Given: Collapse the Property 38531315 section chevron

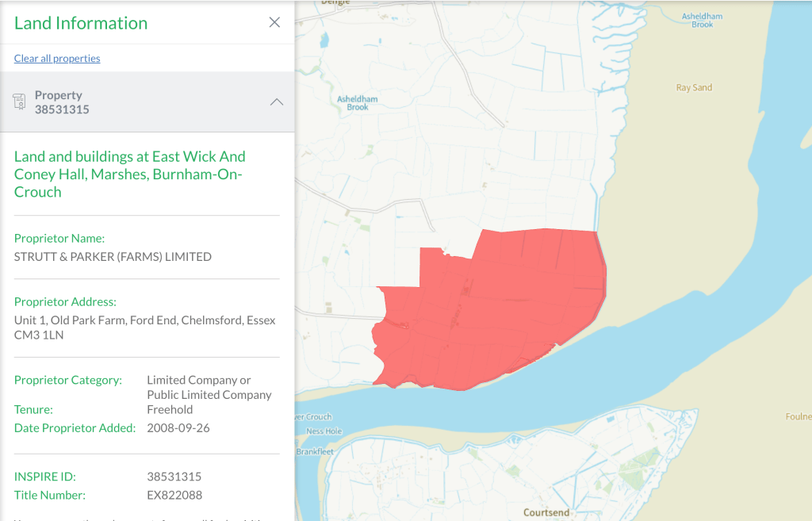Looking at the screenshot, I should pos(276,102).
